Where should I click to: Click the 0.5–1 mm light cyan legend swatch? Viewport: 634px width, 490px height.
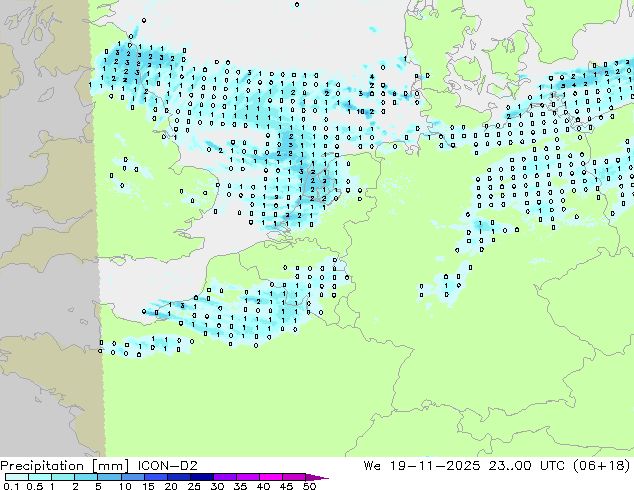(40, 477)
